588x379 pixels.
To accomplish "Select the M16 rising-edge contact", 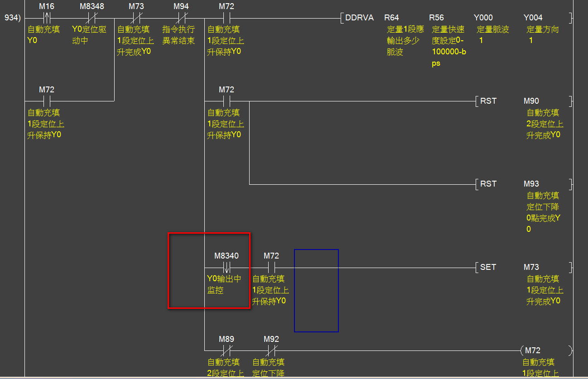I will [x=47, y=19].
